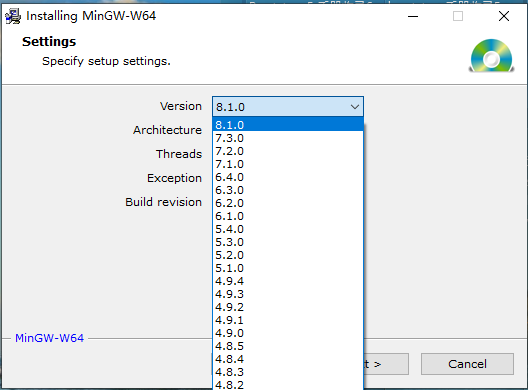Click the Build revision label
The width and height of the screenshot is (528, 390).
[163, 202]
